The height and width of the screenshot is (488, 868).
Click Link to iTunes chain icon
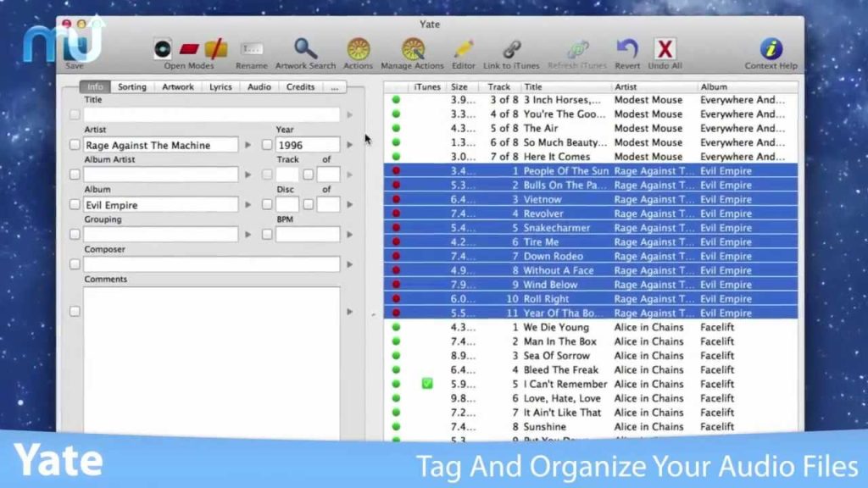pyautogui.click(x=511, y=49)
